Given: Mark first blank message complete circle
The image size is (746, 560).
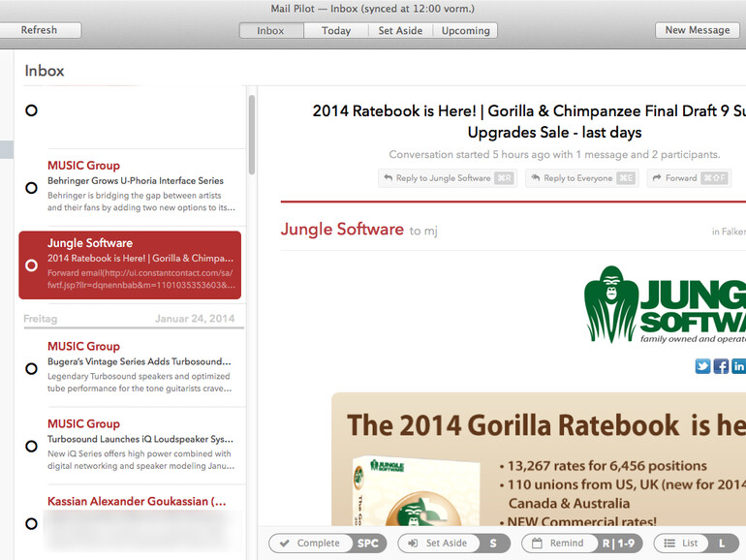Looking at the screenshot, I should coord(31,110).
